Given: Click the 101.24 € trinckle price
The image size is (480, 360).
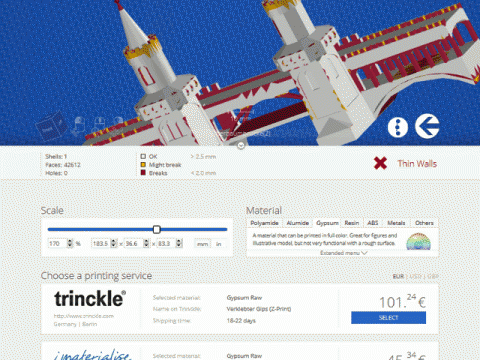Looking at the screenshot, I should (402, 301).
